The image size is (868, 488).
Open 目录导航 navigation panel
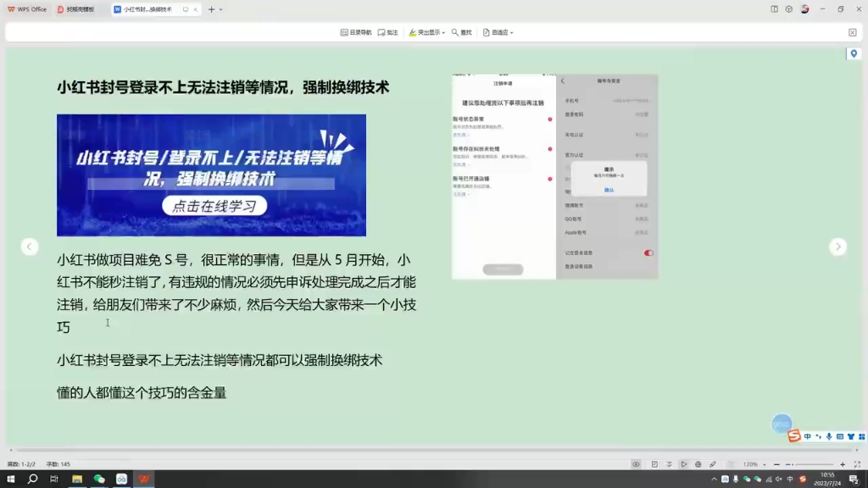tap(355, 33)
